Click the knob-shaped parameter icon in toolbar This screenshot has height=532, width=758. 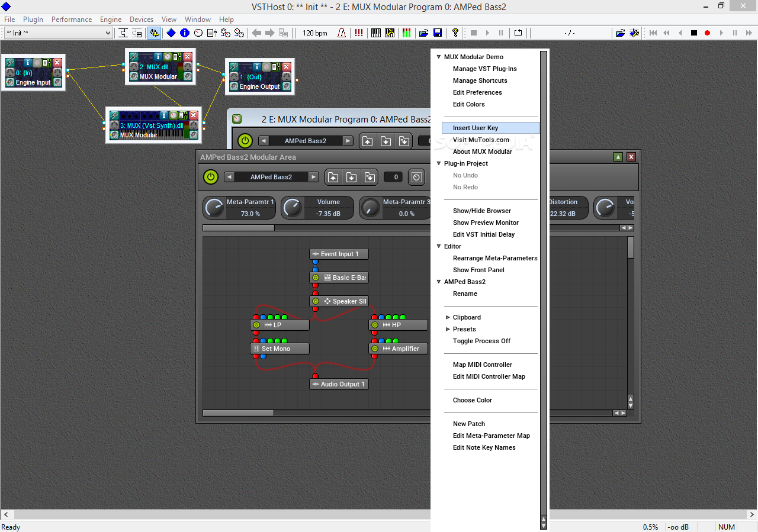[198, 33]
